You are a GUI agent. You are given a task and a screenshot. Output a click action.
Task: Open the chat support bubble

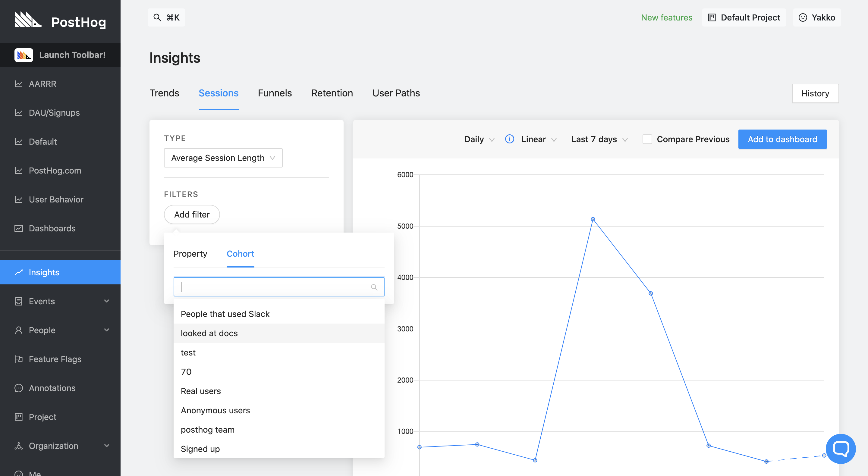(x=840, y=449)
